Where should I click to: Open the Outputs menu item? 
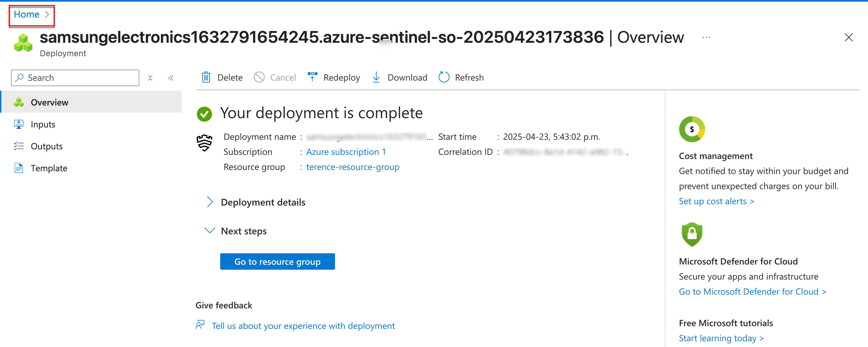(x=47, y=146)
